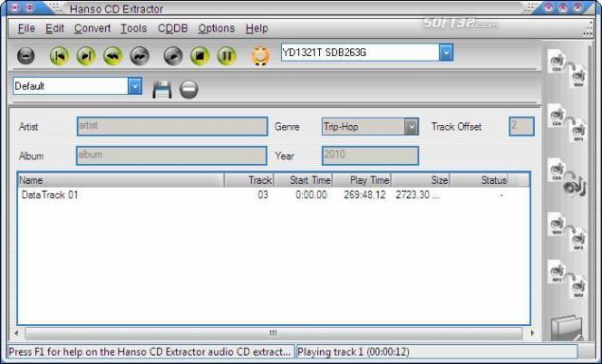
Task: Click the Year field showing 2010
Action: tap(370, 156)
